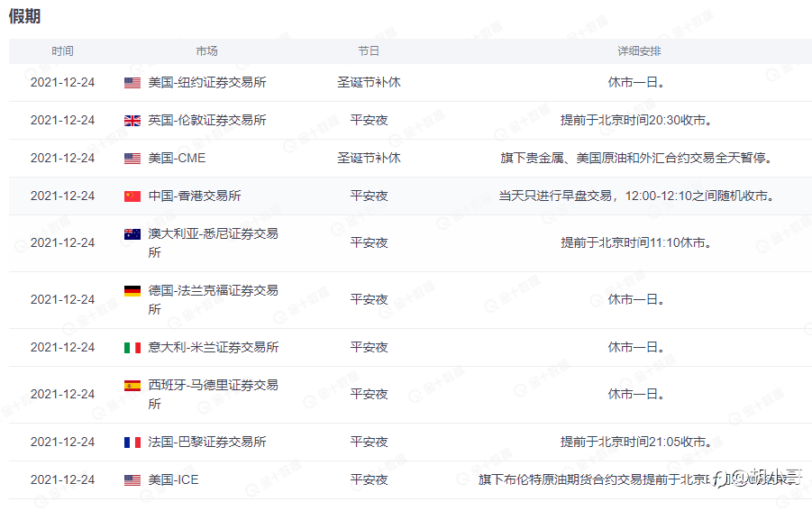The width and height of the screenshot is (812, 511).
Task: Click 旗下贵金属、美国原油 detail for CME
Action: click(x=636, y=158)
